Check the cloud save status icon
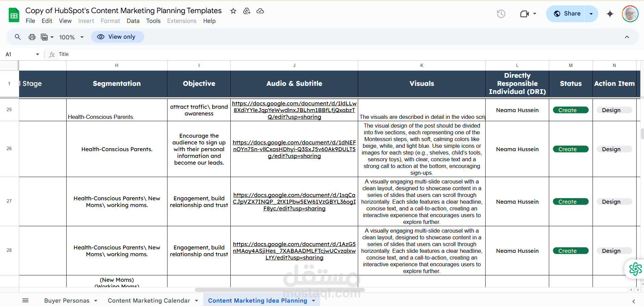Image resolution: width=644 pixels, height=306 pixels. point(260,11)
